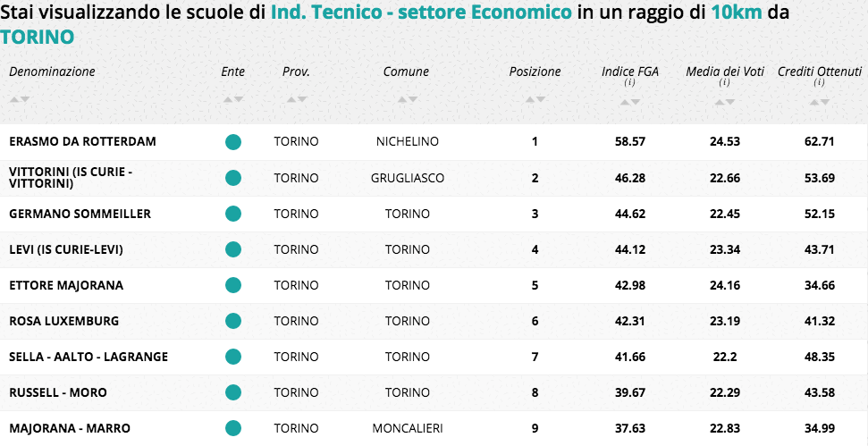
Task: Sort Denominazione ascending with the up arrow
Action: tap(15, 99)
